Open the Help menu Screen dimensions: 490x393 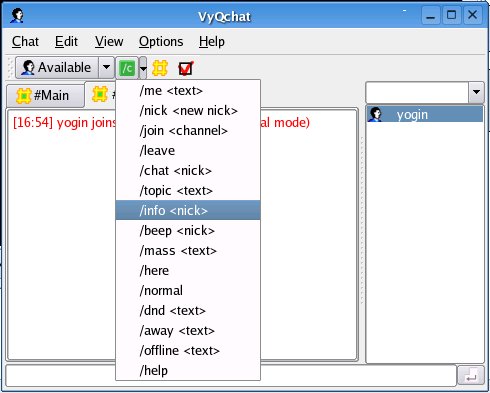[x=212, y=42]
